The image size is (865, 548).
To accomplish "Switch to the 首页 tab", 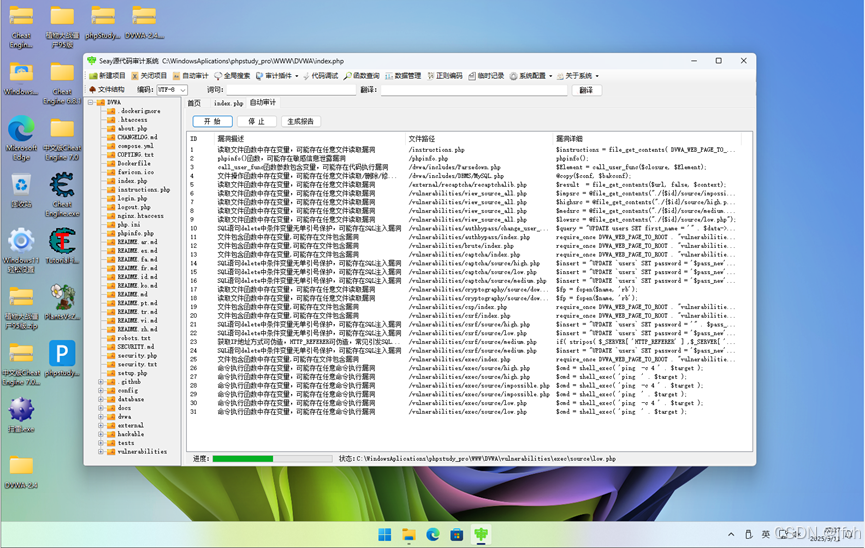I will click(x=194, y=103).
